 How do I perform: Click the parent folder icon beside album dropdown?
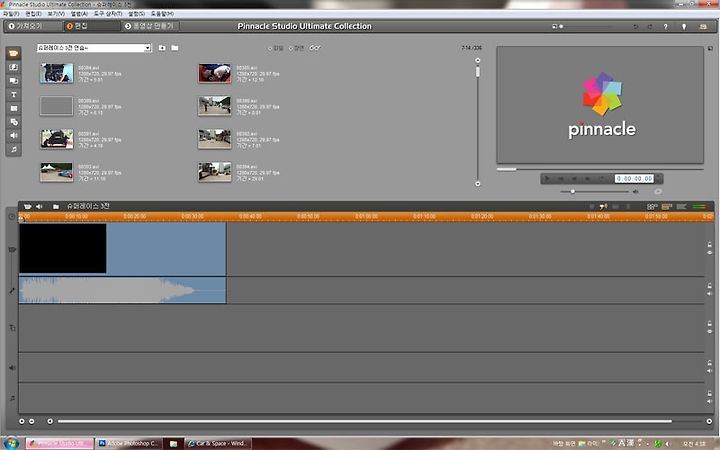[162, 48]
